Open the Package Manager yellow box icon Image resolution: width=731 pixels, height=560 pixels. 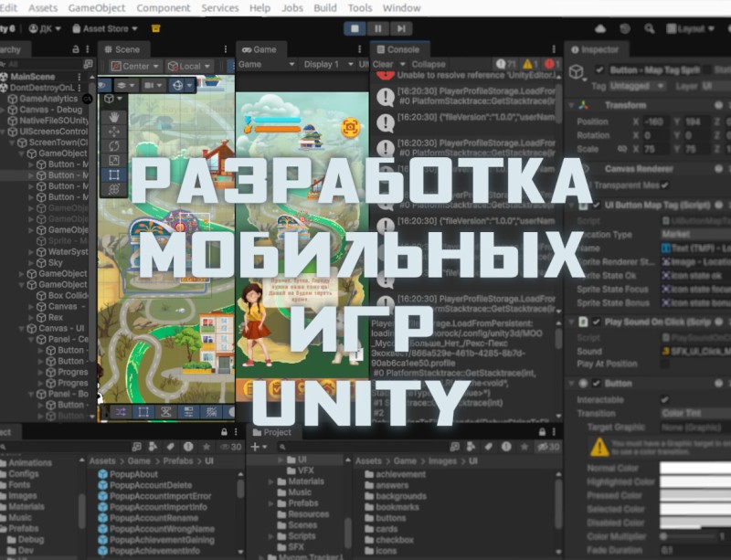pyautogui.click(x=155, y=28)
